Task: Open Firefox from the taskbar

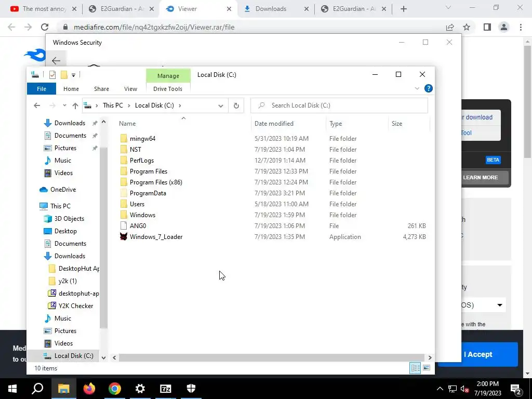Action: (89, 389)
